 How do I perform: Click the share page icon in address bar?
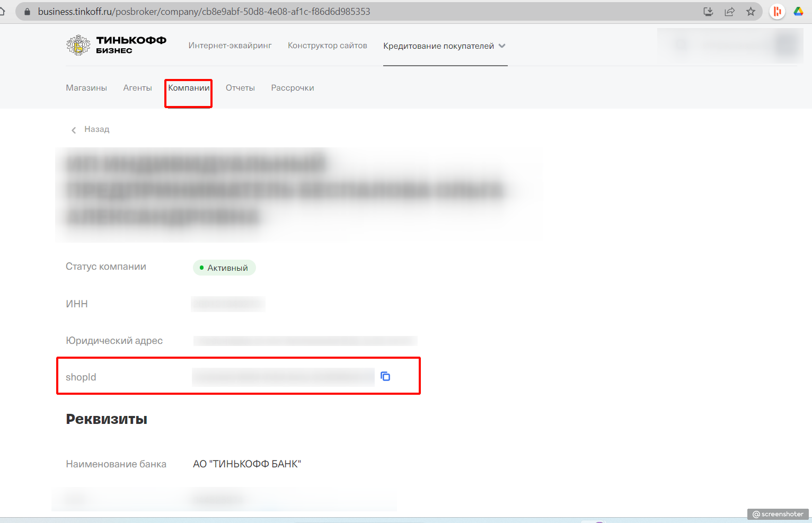point(729,12)
